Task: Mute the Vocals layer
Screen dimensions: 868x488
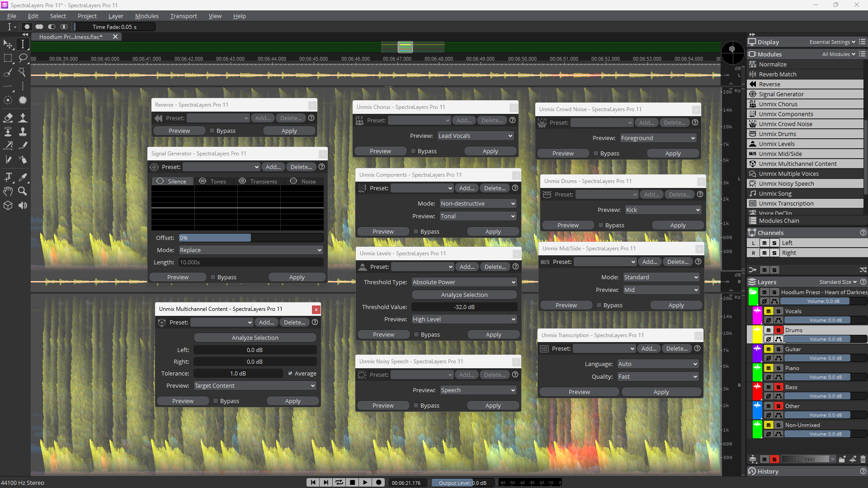Action: coord(769,311)
